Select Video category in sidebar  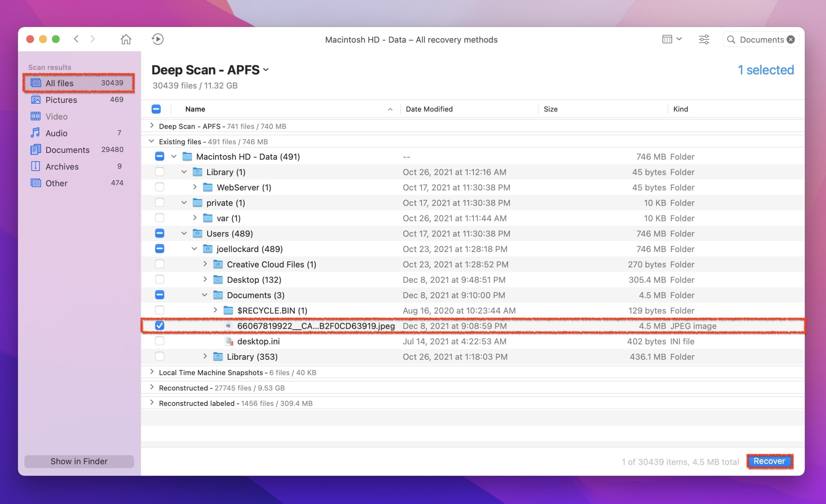click(79, 116)
